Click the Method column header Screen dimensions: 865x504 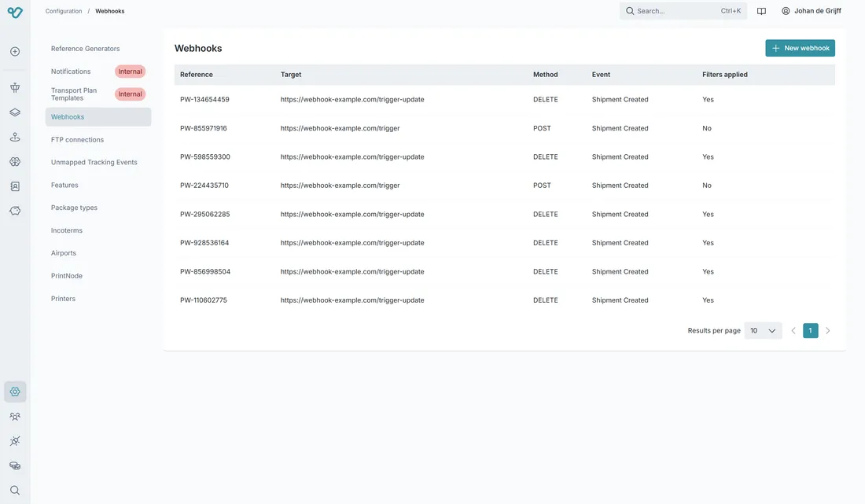pyautogui.click(x=545, y=75)
